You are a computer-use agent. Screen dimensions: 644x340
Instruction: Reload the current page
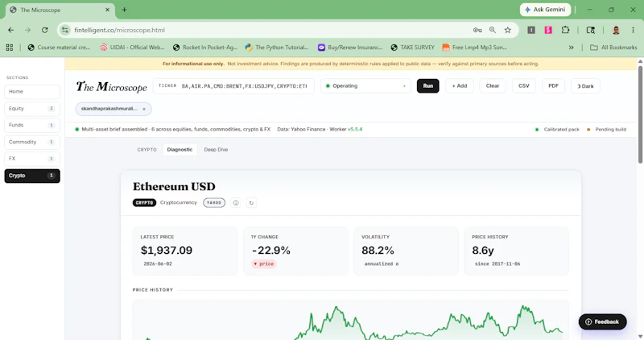[x=44, y=30]
